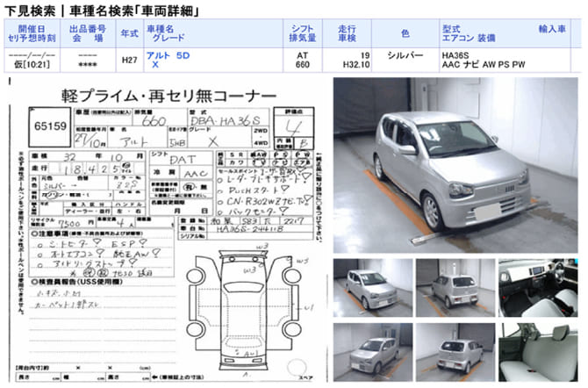588x388 pixels.
Task: Click the 輸入車 header label
Action: click(x=552, y=29)
